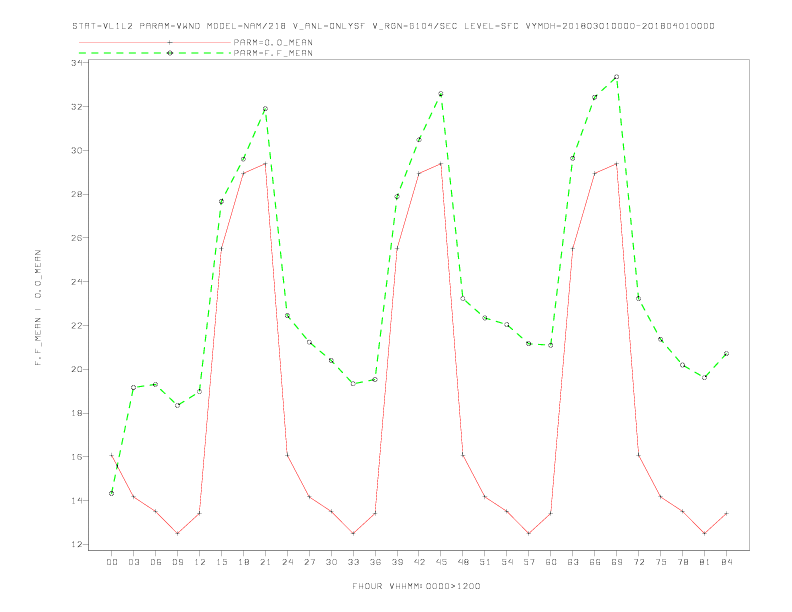Viewport: 792px width, 612px height.
Task: Click x-axis tick label 33
Action: 353,562
